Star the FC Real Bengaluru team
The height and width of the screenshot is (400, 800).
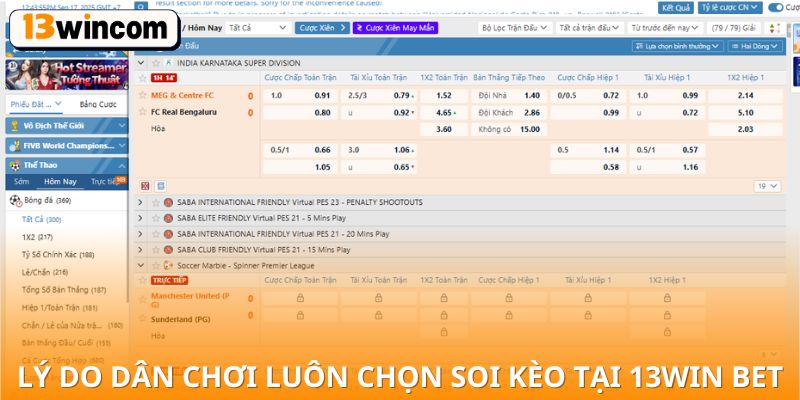[143, 112]
